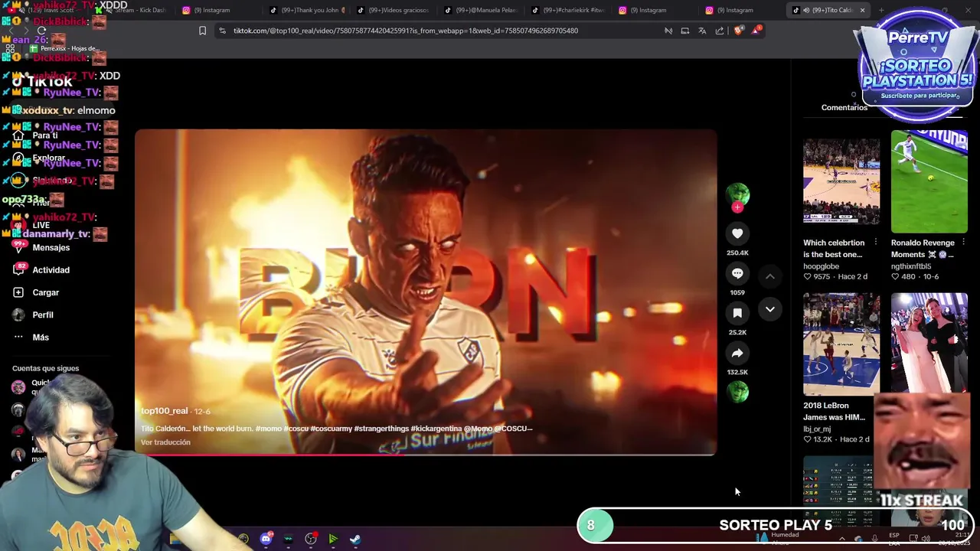Open 2018 LeBron James video thumbnail

click(841, 344)
